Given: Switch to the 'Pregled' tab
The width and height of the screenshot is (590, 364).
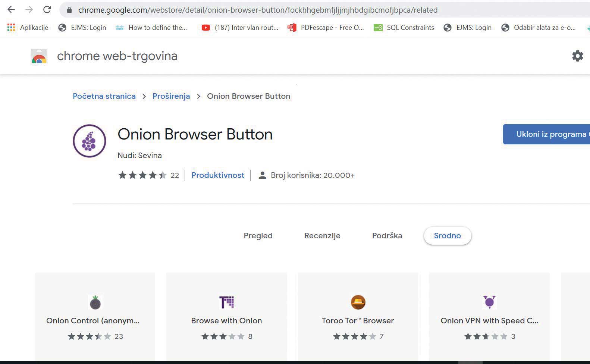Looking at the screenshot, I should pos(258,236).
